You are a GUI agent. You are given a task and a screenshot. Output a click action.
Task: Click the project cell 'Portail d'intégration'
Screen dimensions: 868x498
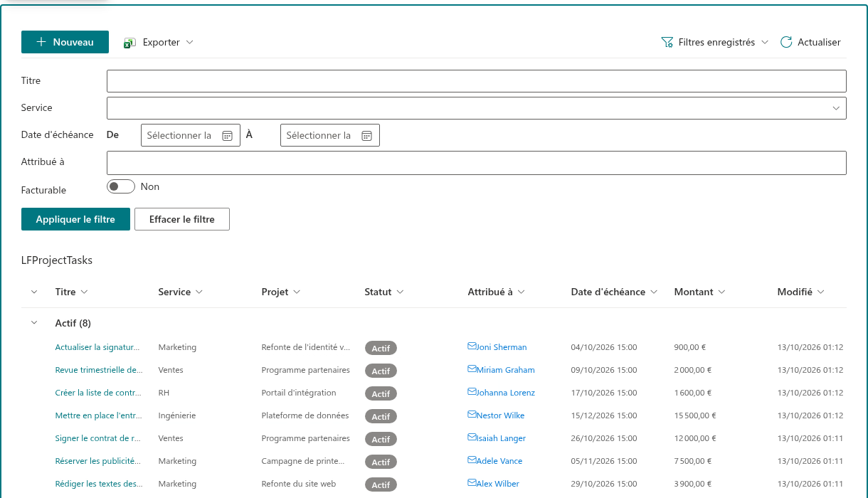point(299,393)
